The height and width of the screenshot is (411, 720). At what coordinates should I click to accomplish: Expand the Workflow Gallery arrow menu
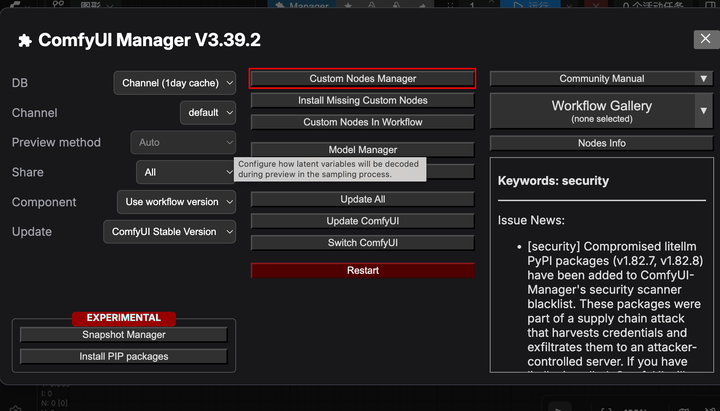click(x=704, y=111)
